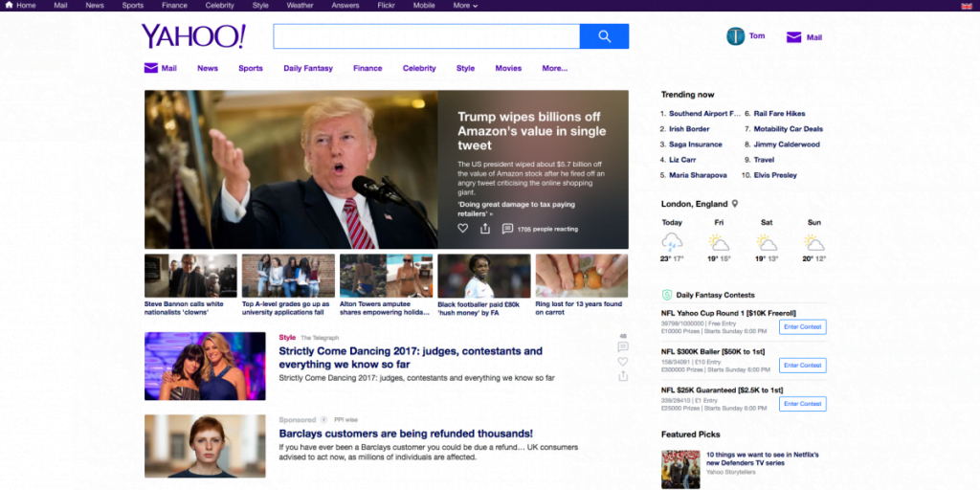The height and width of the screenshot is (490, 980).
Task: Go to Finance section in navigation row
Action: (367, 68)
